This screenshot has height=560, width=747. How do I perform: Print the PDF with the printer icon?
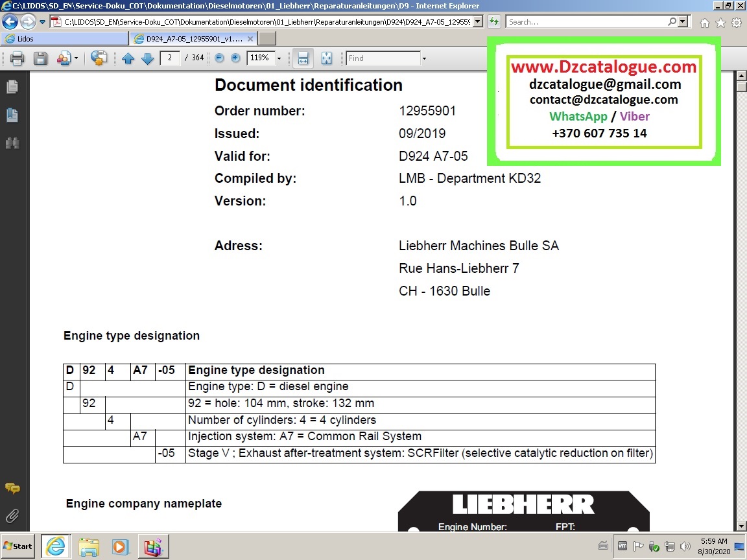coord(17,58)
